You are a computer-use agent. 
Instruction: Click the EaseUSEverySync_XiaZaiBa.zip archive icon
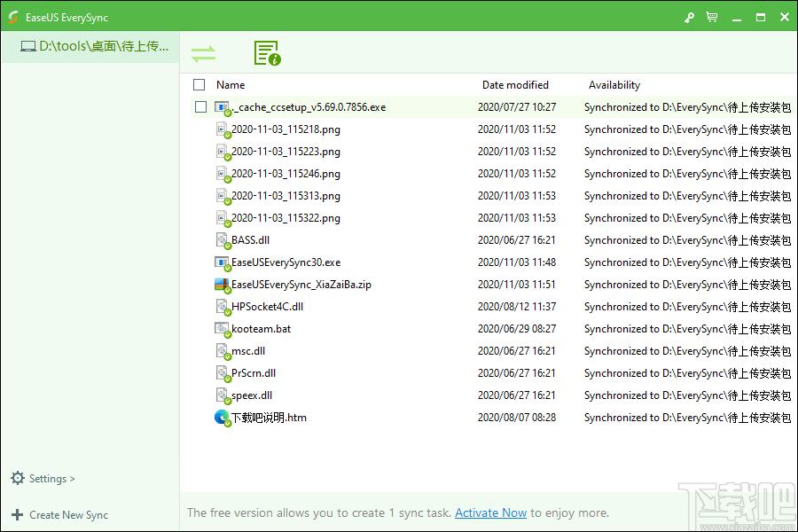pos(223,286)
